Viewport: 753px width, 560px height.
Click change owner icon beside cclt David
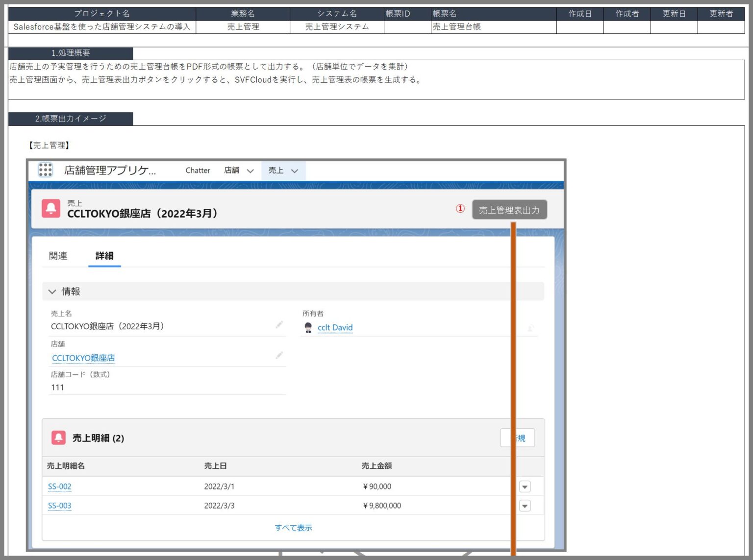[x=531, y=328]
